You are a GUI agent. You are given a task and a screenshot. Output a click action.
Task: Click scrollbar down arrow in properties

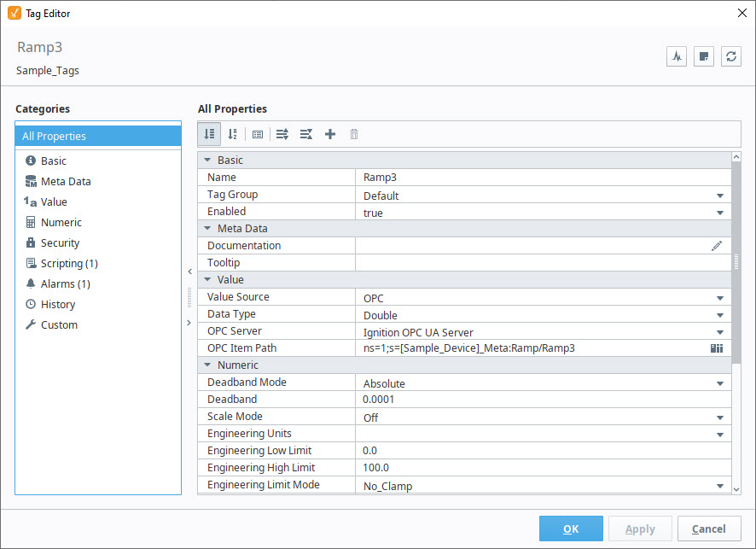point(736,489)
